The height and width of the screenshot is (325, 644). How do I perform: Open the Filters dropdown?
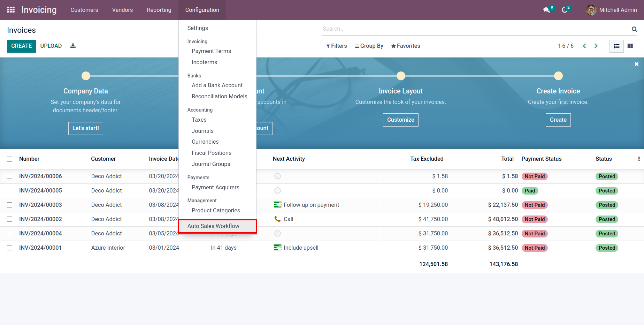click(x=336, y=46)
